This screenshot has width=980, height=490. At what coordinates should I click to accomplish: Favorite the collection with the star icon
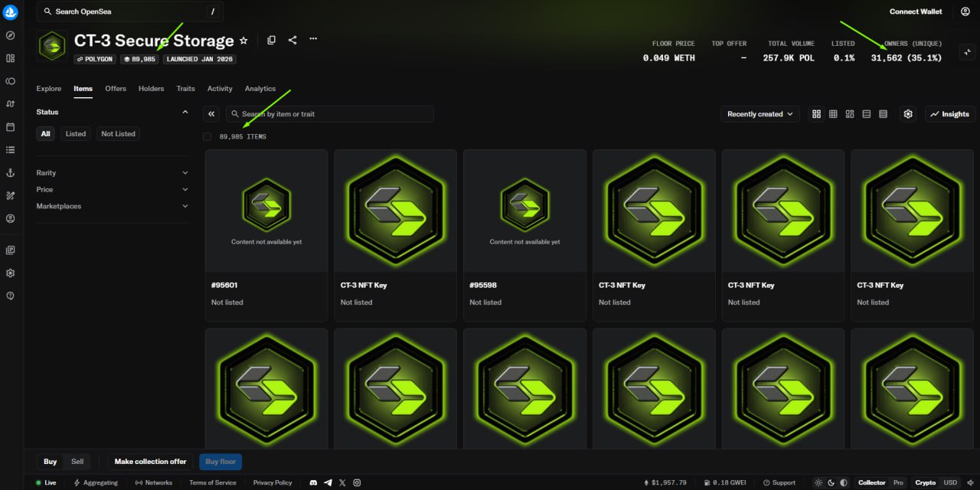click(243, 41)
